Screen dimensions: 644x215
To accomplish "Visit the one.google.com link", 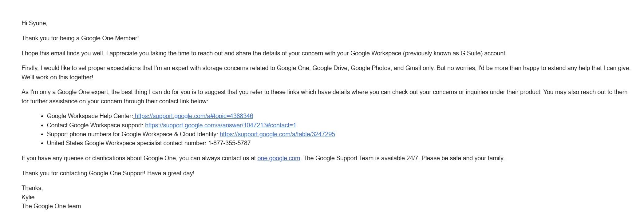I will 279,158.
